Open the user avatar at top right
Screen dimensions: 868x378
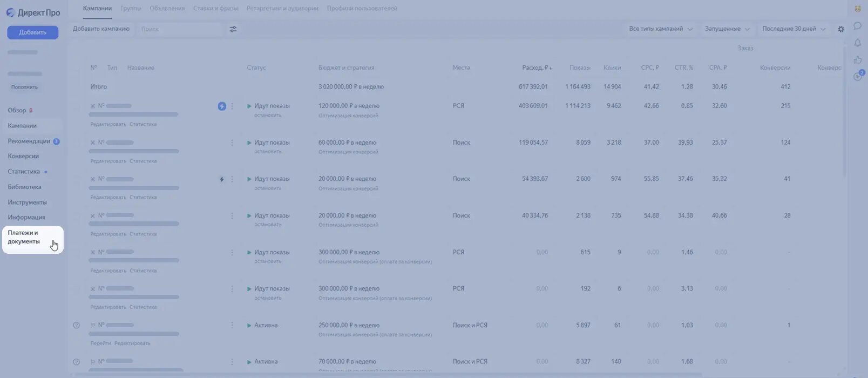tap(857, 9)
